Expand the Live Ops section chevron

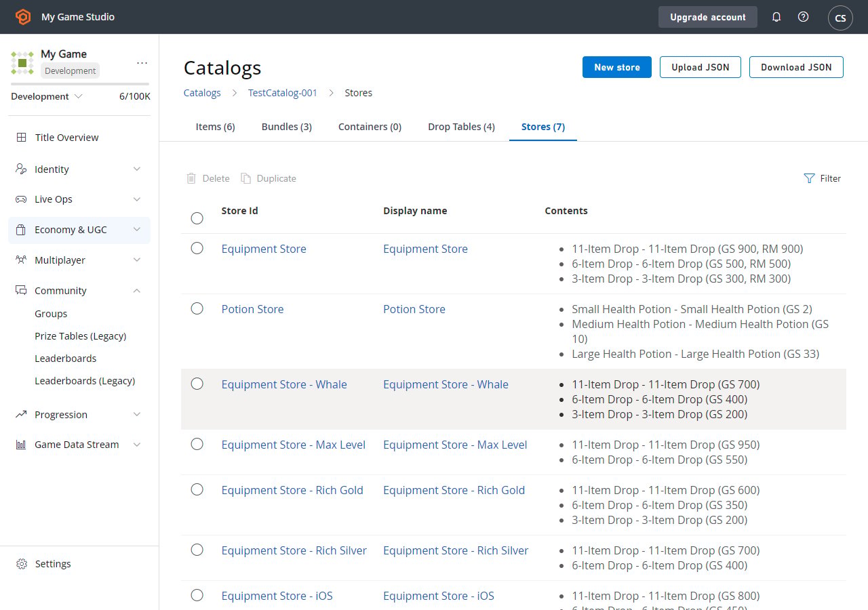tap(137, 199)
